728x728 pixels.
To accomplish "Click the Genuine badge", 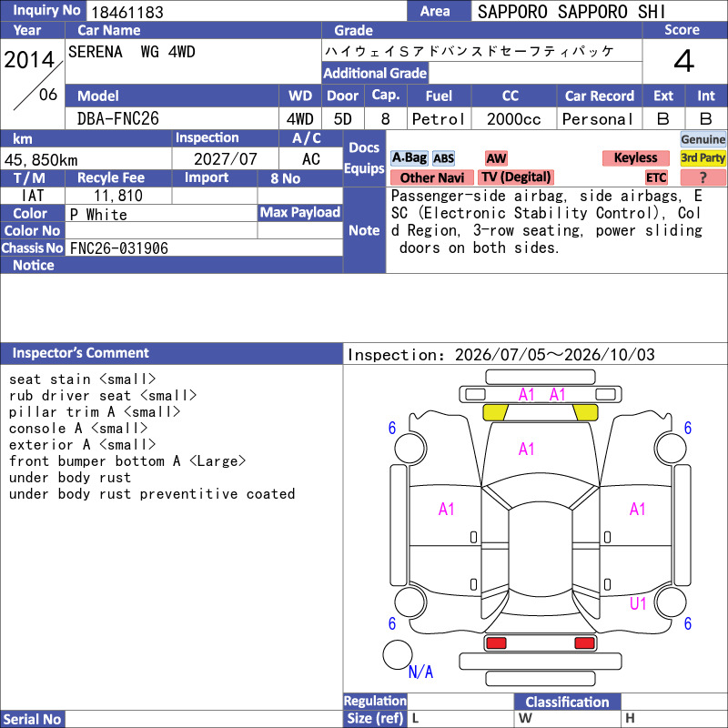I will coord(703,139).
